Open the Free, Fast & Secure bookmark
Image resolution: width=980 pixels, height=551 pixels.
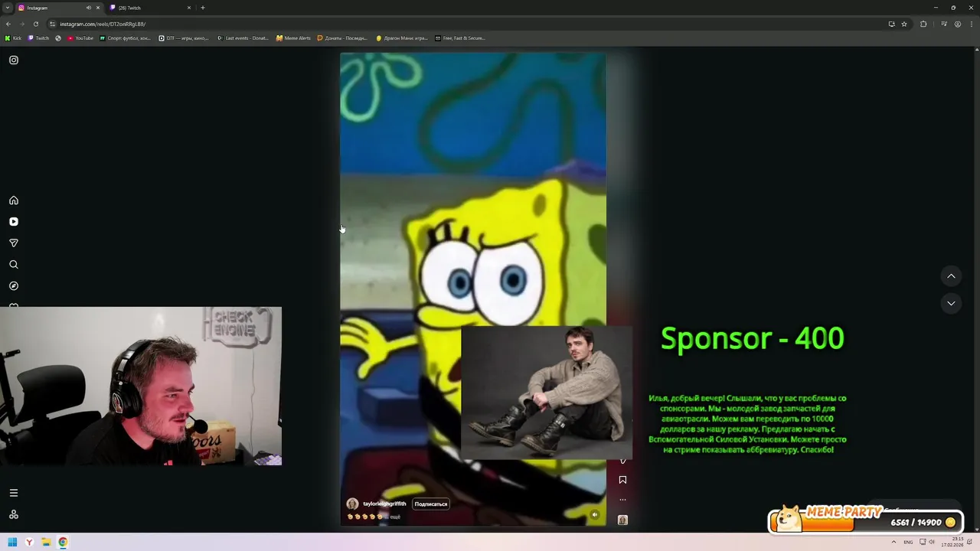click(460, 38)
